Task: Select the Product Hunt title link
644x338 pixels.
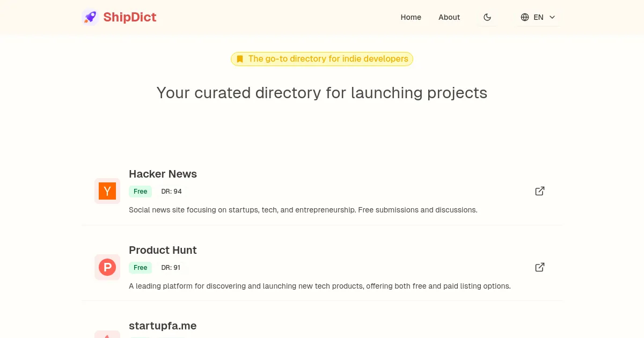Action: tap(163, 250)
